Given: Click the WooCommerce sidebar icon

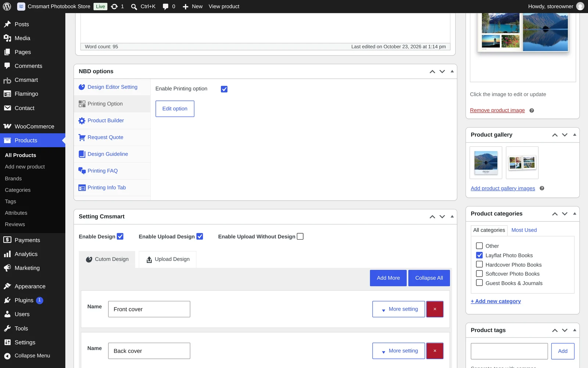Looking at the screenshot, I should (x=7, y=126).
